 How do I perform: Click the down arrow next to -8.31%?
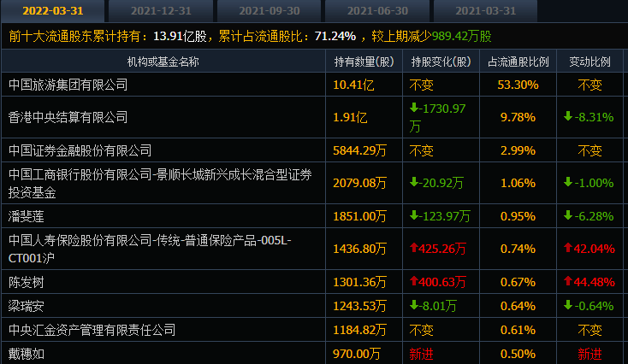pos(567,116)
